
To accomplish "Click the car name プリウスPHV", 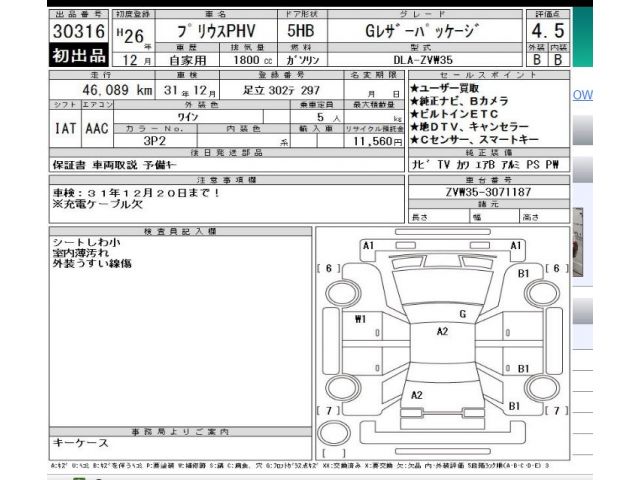I will (216, 31).
